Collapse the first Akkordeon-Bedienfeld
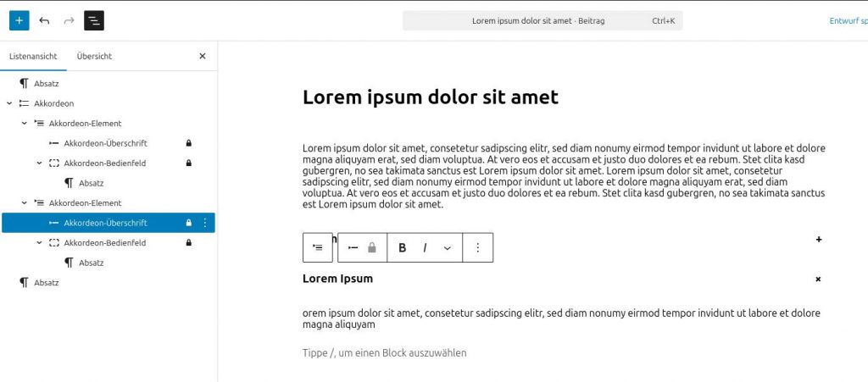Viewport: 868px width, 382px height. [39, 163]
